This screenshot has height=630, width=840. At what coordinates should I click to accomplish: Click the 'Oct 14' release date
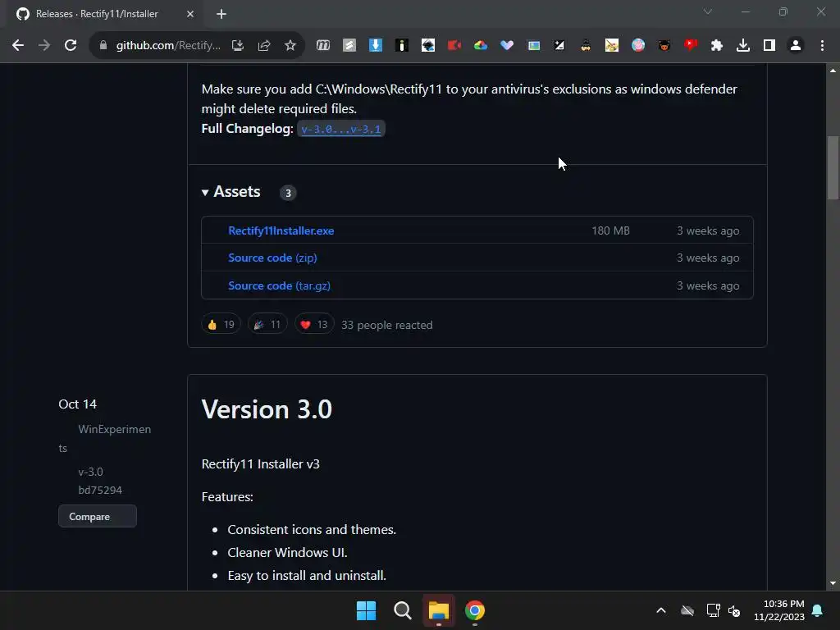[78, 404]
